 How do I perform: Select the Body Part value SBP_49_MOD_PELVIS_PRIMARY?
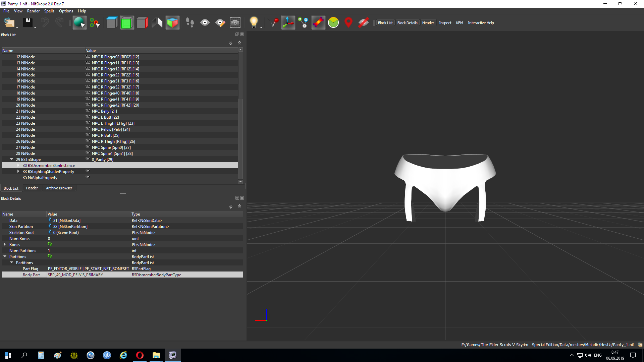click(75, 275)
